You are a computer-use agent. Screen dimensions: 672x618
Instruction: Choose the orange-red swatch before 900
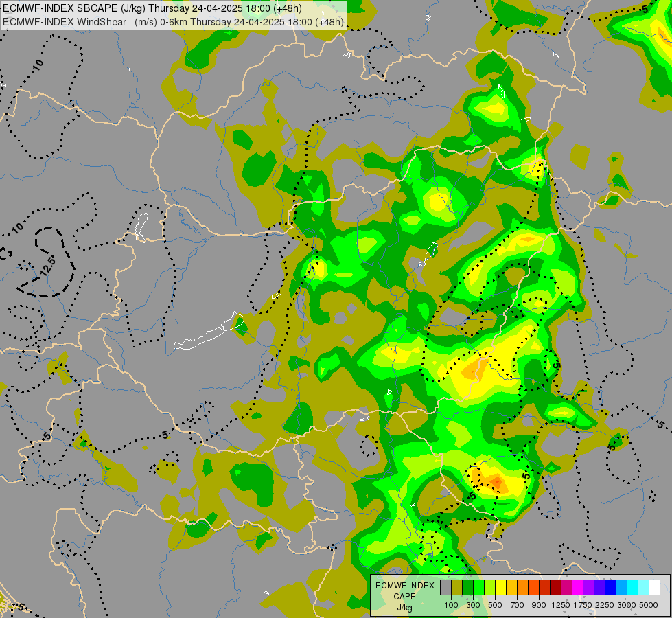coord(533,587)
